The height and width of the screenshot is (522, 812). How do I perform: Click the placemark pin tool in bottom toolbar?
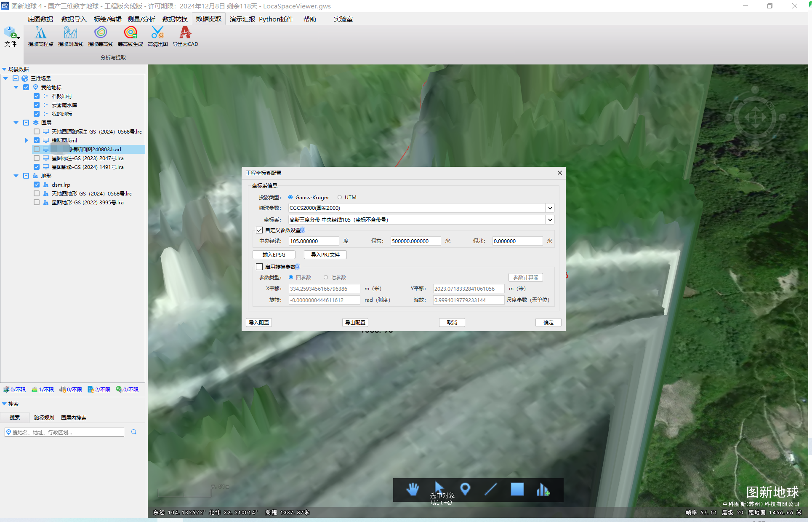pyautogui.click(x=465, y=489)
